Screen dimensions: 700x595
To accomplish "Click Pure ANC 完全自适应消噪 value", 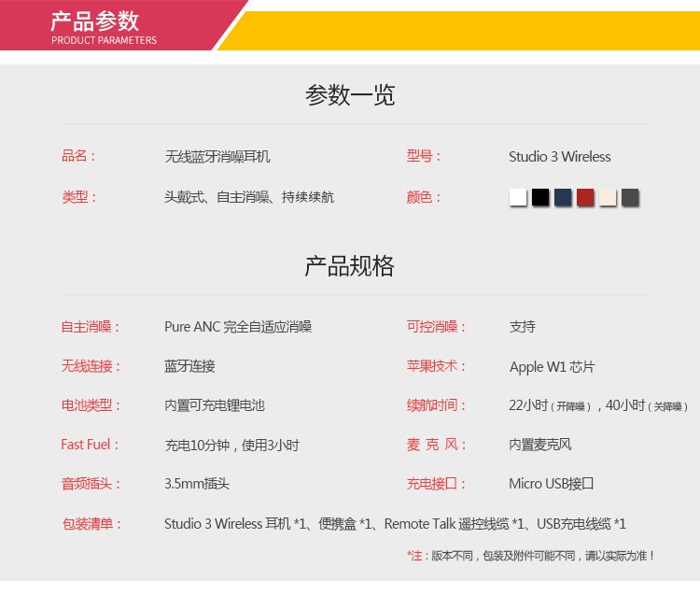I will (x=238, y=327).
